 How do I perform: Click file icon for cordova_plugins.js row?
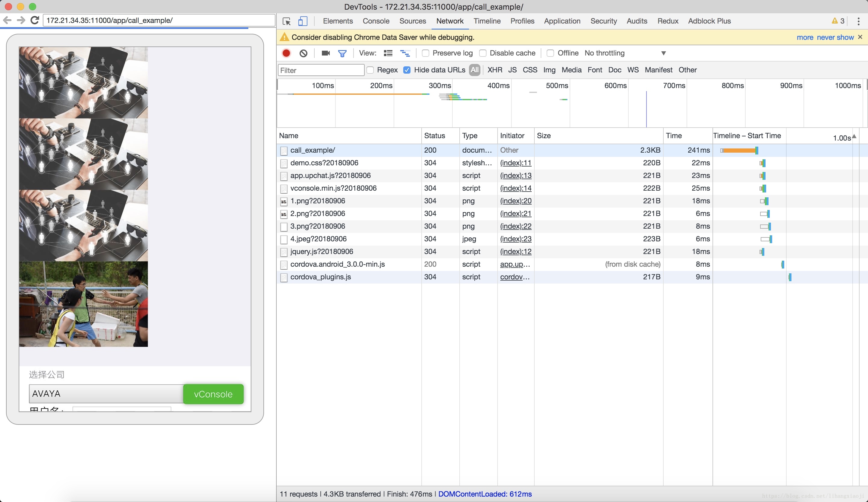point(284,278)
